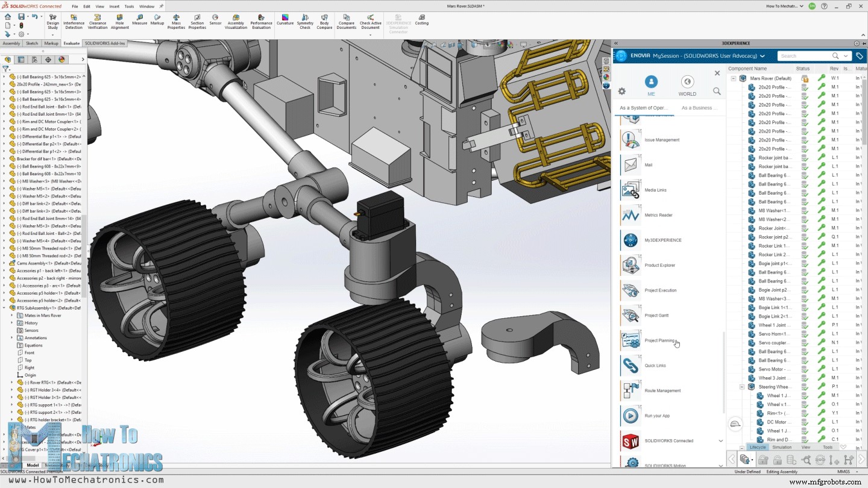
Task: Open the Measure tool
Action: [x=139, y=21]
